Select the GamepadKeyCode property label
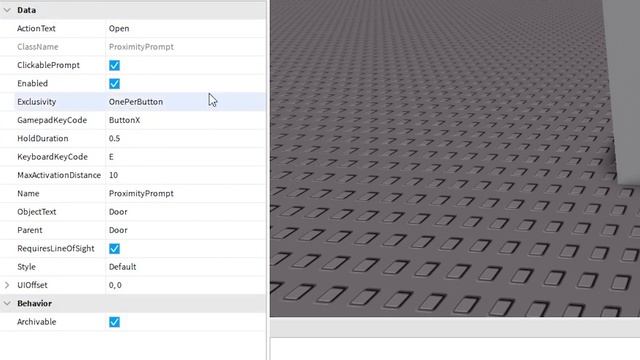The height and width of the screenshot is (360, 640). tap(52, 120)
